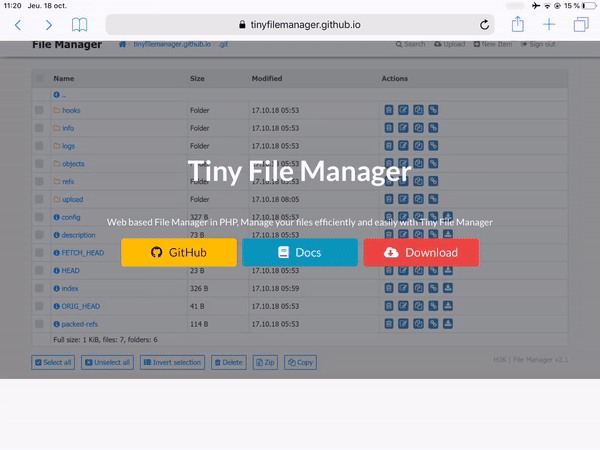
Task: Click the trash icon in upload row
Action: pos(389,199)
